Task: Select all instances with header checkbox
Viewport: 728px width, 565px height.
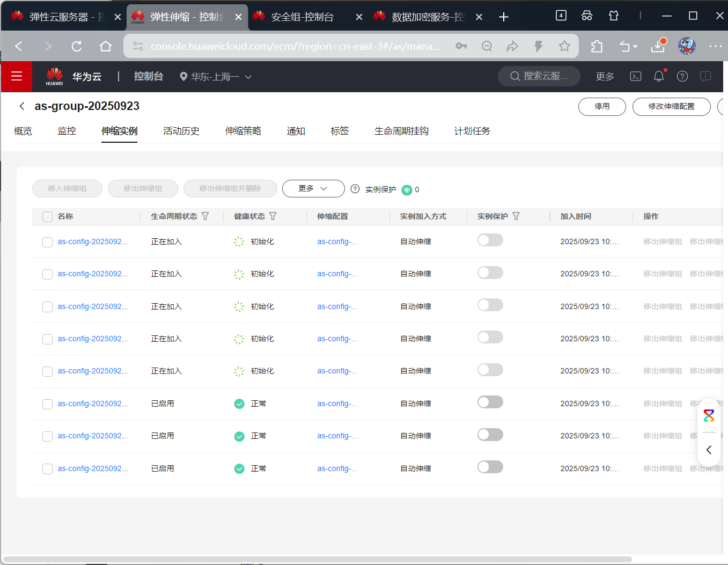Action: click(47, 217)
